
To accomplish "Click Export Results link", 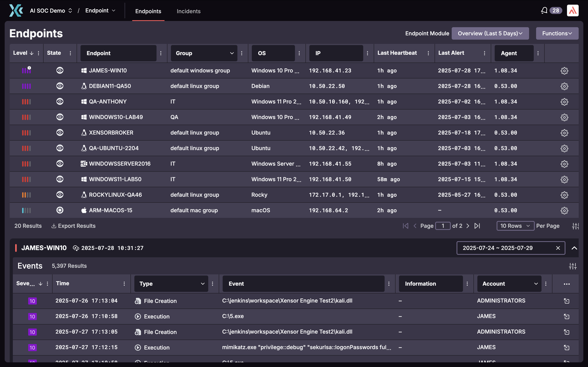I will pyautogui.click(x=74, y=226).
